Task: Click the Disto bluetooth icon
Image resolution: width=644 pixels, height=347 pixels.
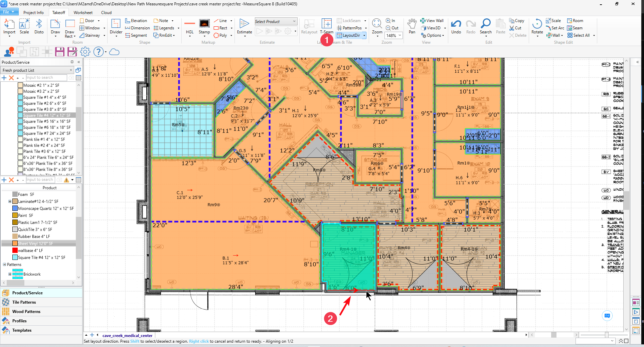Action: point(39,26)
